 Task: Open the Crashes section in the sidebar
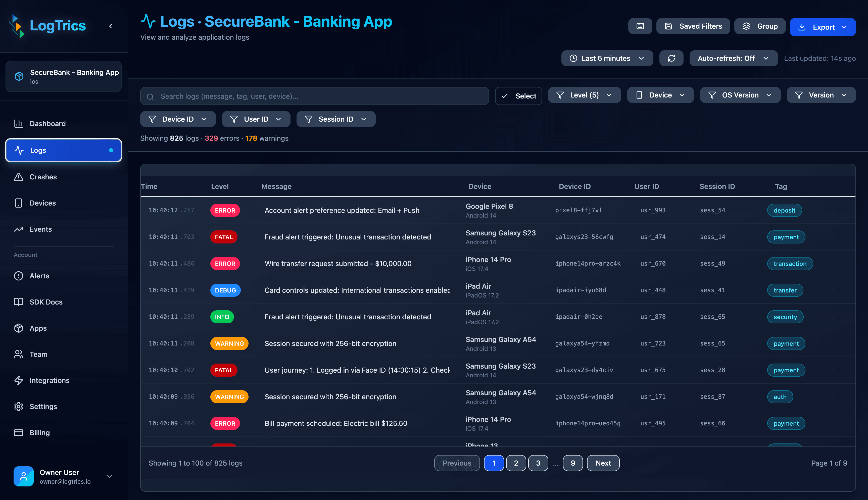coord(43,177)
